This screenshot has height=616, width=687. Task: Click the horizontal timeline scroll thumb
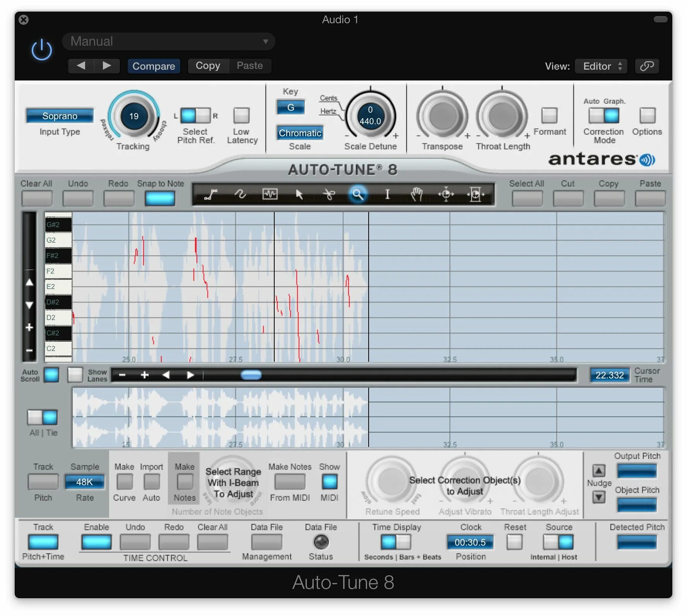pos(251,375)
